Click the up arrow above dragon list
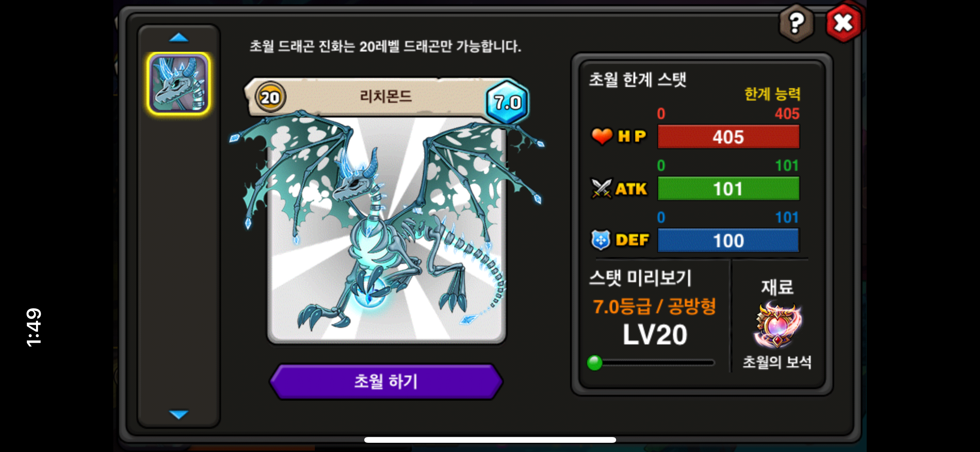 179,38
